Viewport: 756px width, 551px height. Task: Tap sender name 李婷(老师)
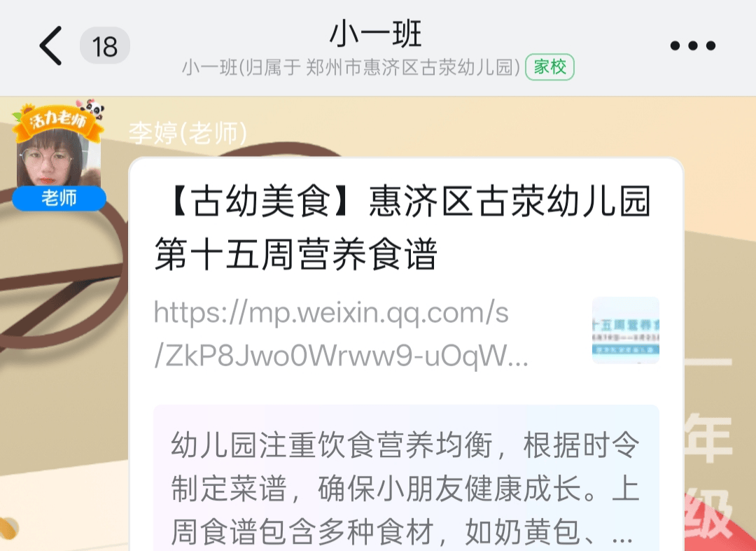pos(188,132)
